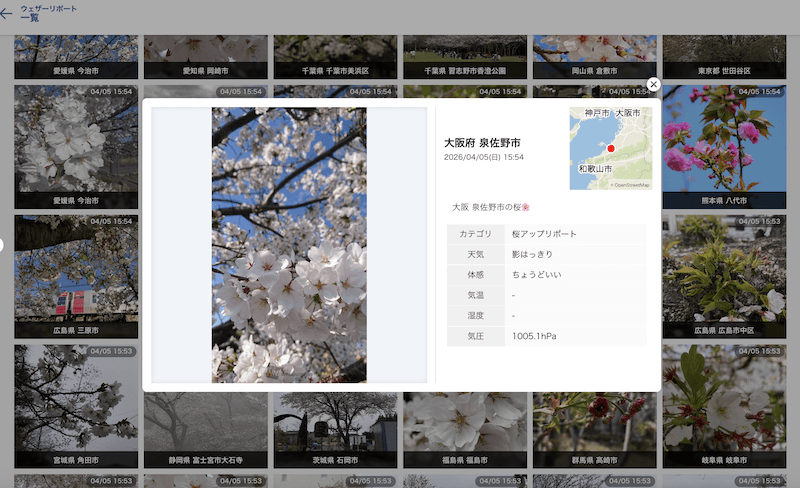This screenshot has width=800, height=488.
Task: Click the 桜アップリポート category value
Action: pyautogui.click(x=544, y=234)
